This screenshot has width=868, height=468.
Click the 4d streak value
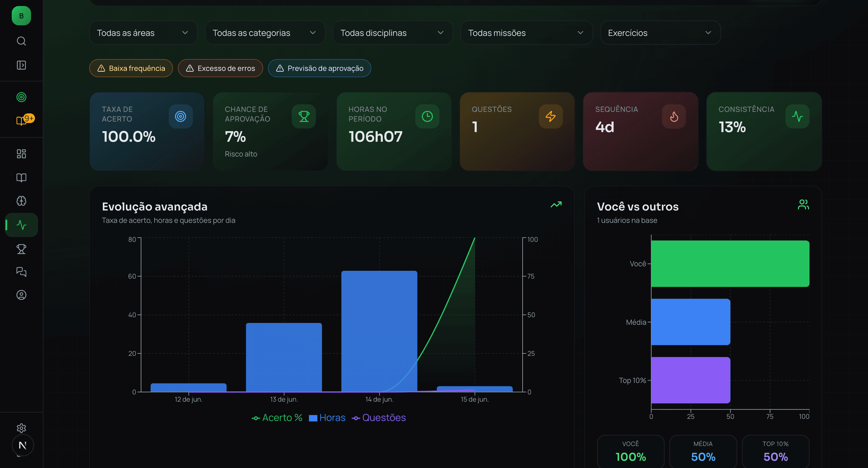point(605,127)
